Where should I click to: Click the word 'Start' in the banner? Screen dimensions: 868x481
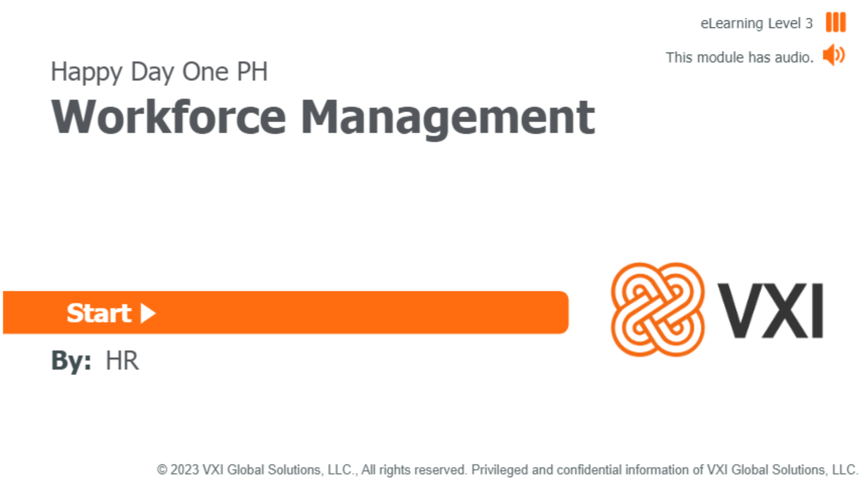point(99,313)
